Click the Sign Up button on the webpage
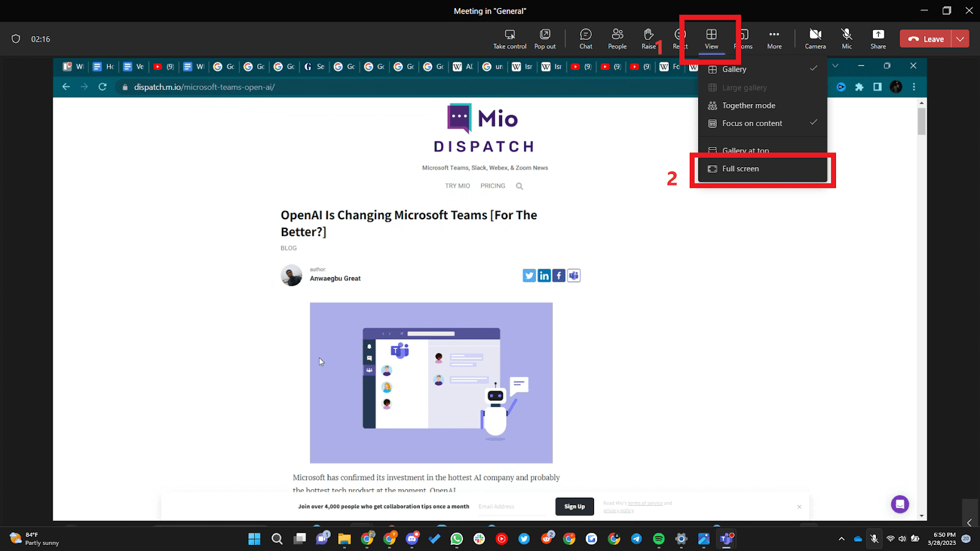 tap(574, 506)
